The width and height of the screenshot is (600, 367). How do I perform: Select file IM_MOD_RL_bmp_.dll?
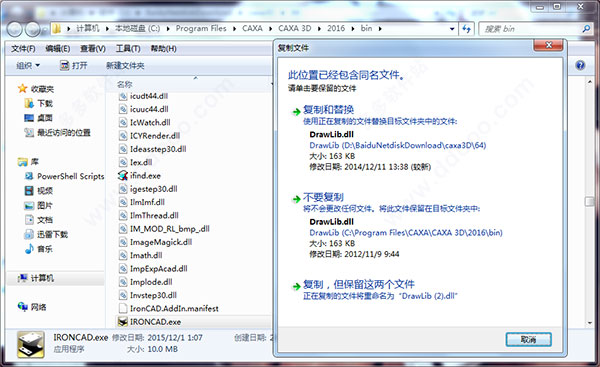coord(170,229)
